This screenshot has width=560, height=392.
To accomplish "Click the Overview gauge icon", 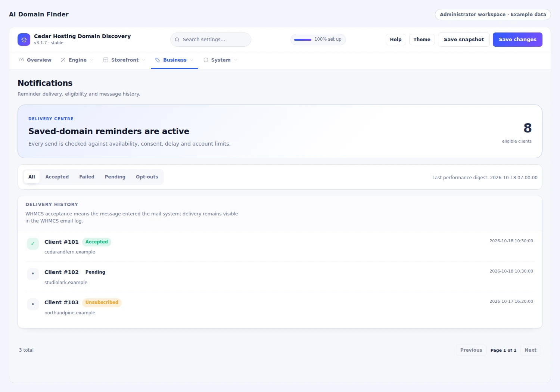I will point(22,60).
